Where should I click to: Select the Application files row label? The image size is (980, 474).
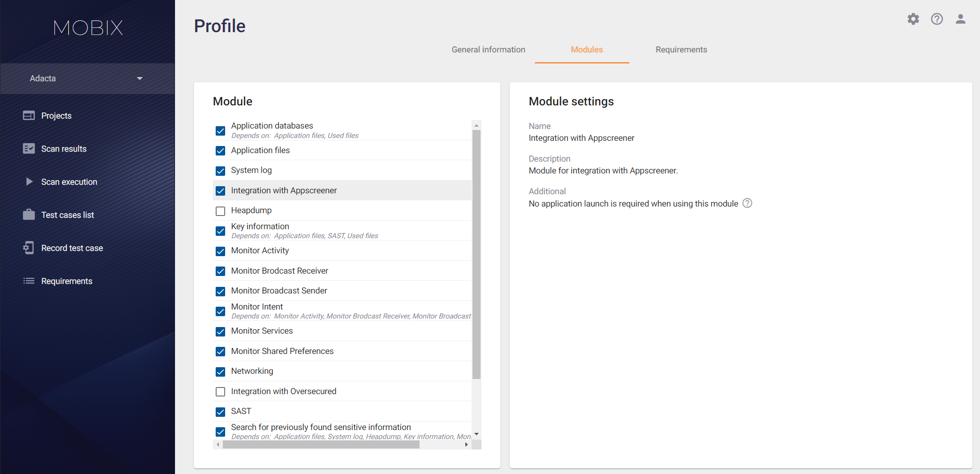[260, 150]
